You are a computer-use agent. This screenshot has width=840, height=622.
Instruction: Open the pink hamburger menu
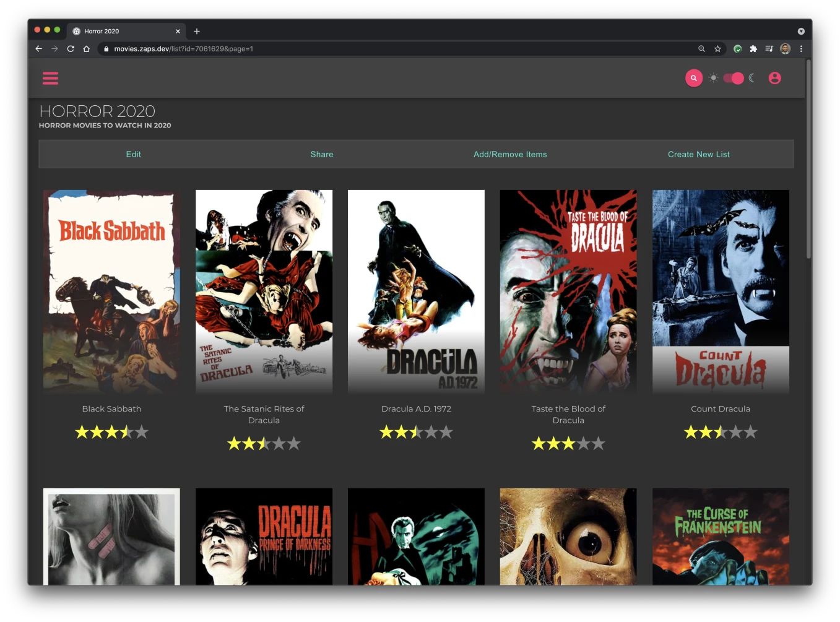(50, 78)
